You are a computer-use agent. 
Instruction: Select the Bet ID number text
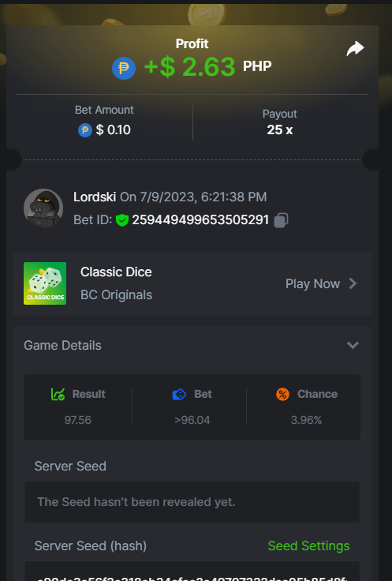point(200,219)
